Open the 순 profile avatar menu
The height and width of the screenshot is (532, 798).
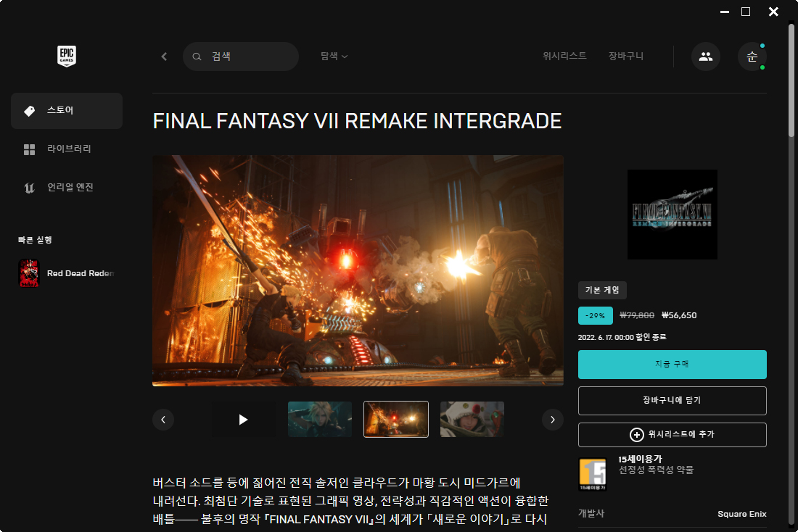pyautogui.click(x=752, y=57)
